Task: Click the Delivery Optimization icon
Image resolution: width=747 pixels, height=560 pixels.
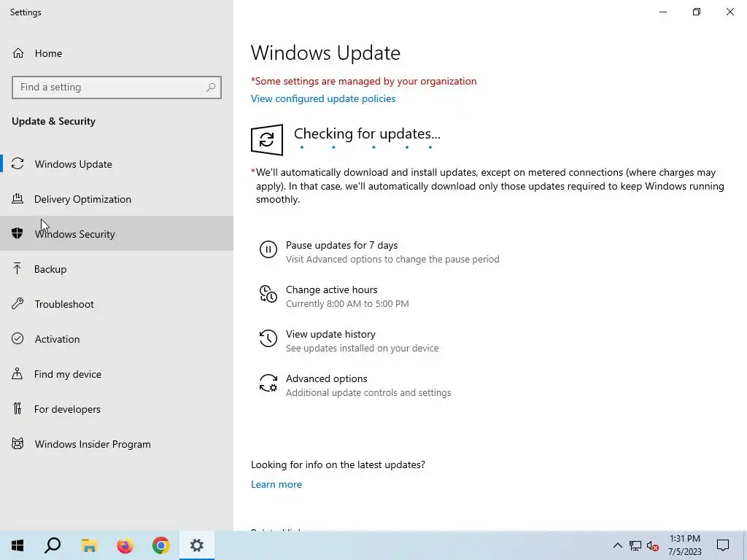Action: [18, 198]
